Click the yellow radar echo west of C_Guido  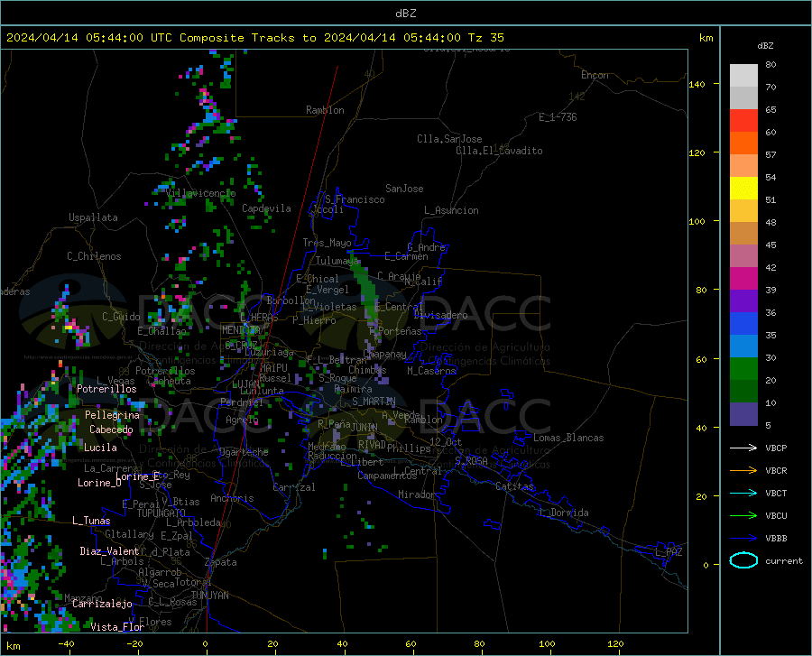(x=68, y=328)
